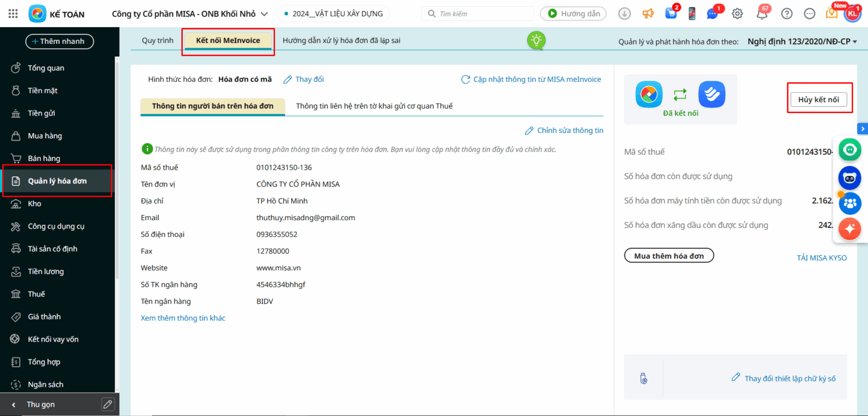Screen dimensions: 868x416
Task: Click the Hướng dẫn button in header
Action: pos(573,14)
